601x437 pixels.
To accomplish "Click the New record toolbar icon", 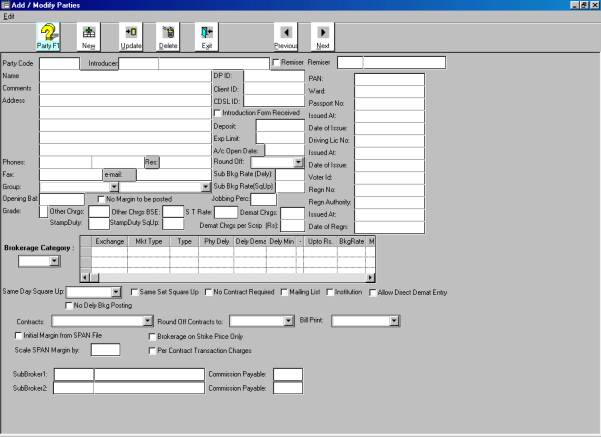I will [x=88, y=37].
